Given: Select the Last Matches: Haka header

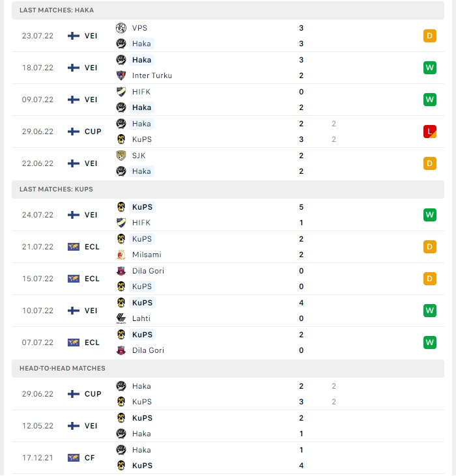Looking at the screenshot, I should pos(228,10).
